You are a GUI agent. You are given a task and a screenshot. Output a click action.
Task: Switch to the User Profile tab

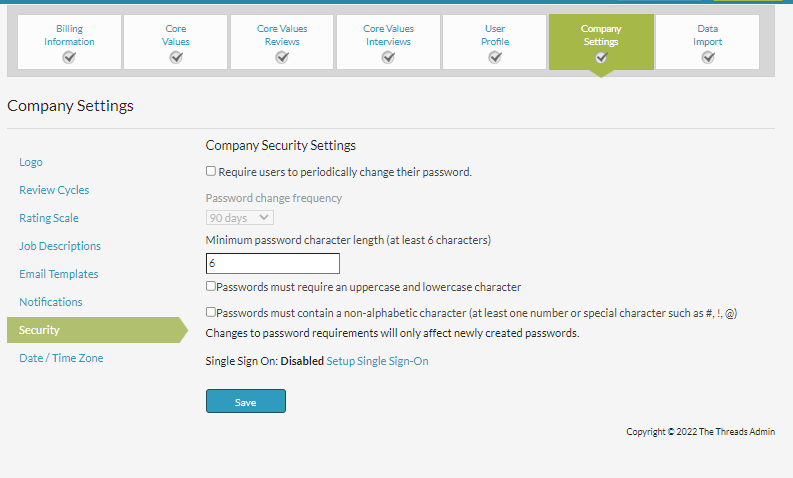[495, 42]
